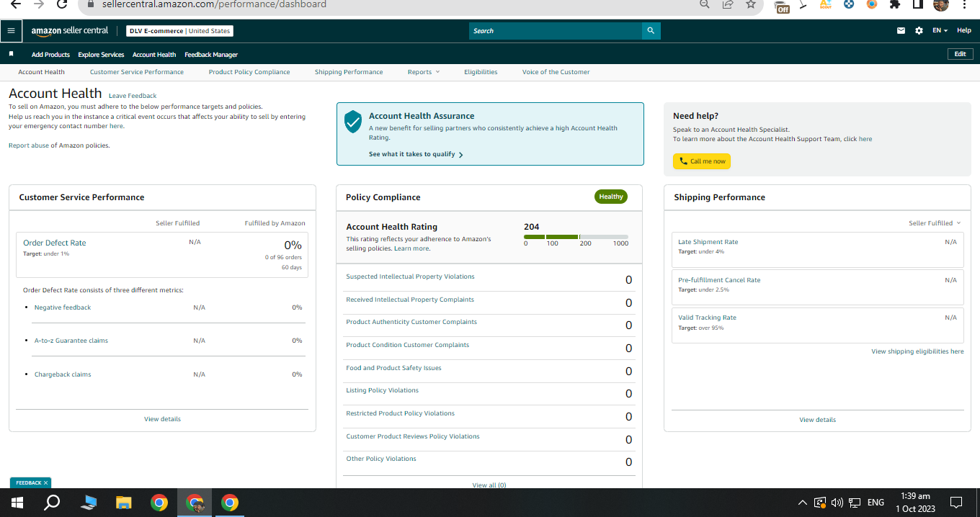The height and width of the screenshot is (517, 980).
Task: Click the Account Health Rating progress bar
Action: click(x=576, y=236)
